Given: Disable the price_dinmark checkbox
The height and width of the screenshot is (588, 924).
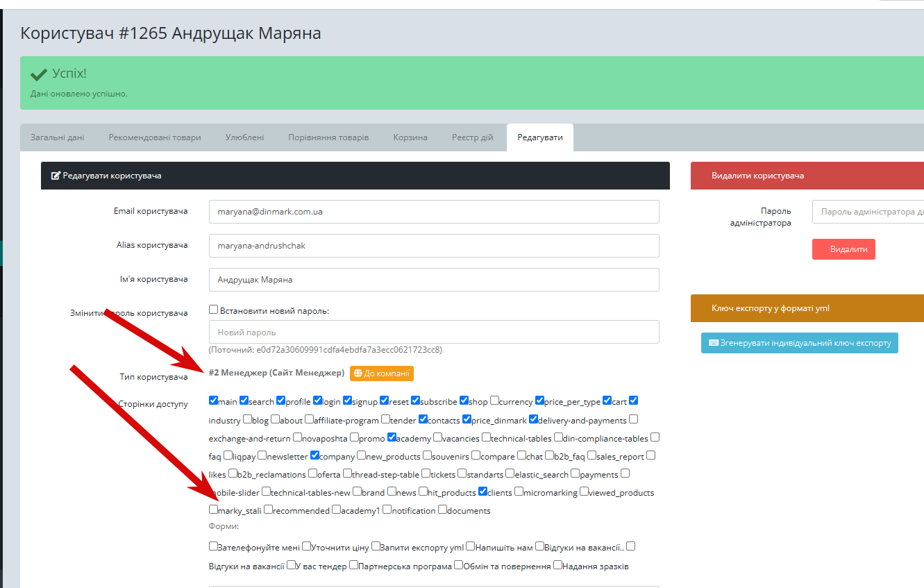Looking at the screenshot, I should 467,419.
